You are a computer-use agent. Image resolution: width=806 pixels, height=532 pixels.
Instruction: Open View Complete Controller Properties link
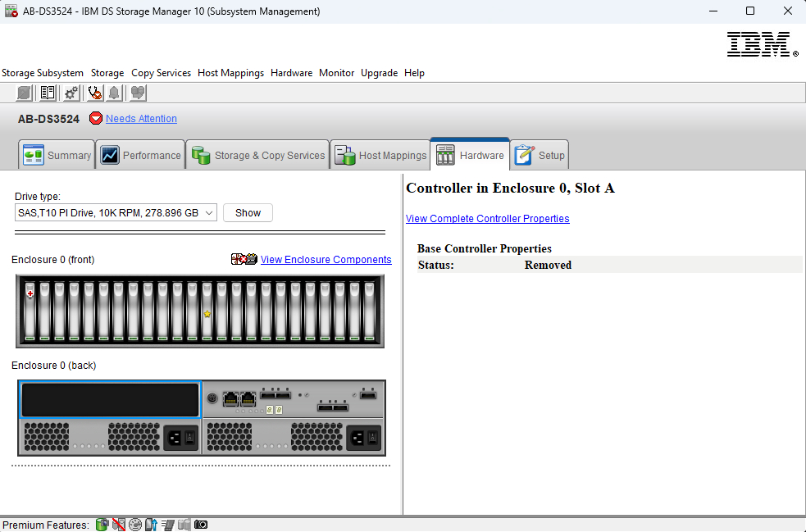(x=487, y=219)
